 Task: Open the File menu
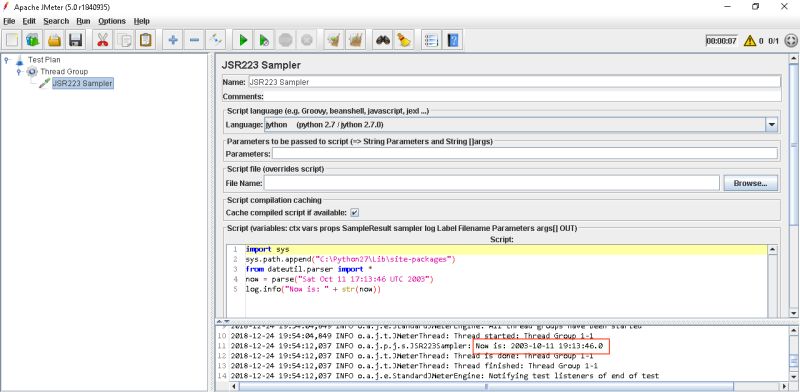click(9, 21)
